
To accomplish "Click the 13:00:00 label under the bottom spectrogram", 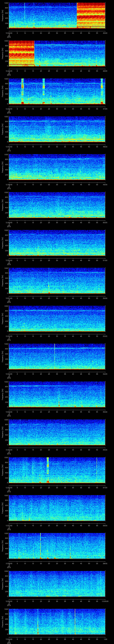I will point(9,639).
